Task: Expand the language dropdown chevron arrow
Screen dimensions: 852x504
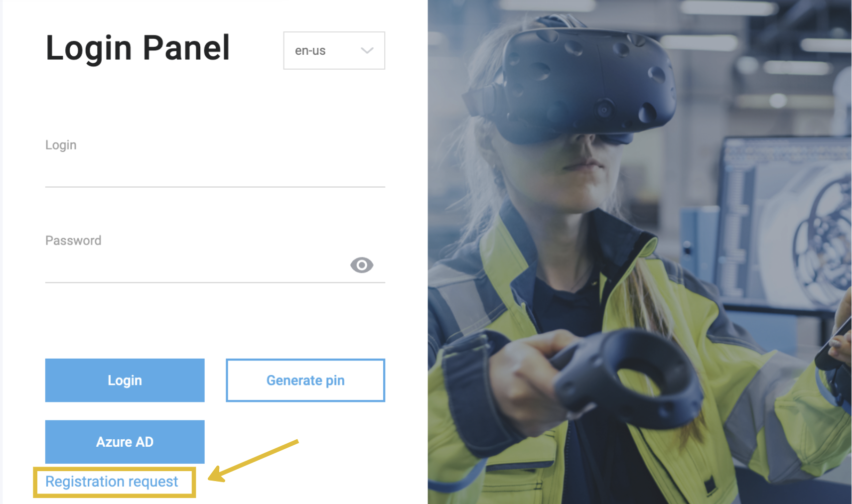Action: tap(367, 50)
